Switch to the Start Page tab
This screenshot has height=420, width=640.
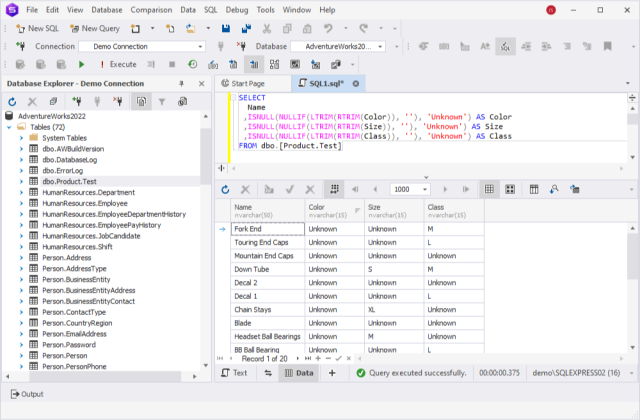click(x=248, y=83)
